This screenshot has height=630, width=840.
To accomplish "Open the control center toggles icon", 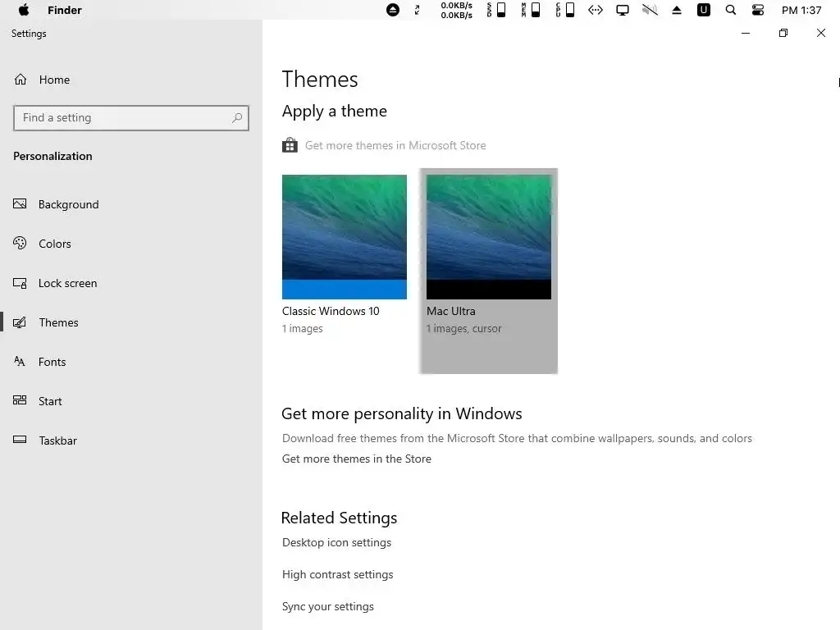I will tap(757, 10).
